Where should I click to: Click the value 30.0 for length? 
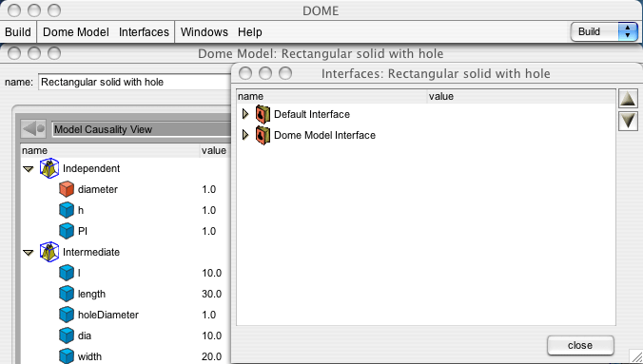211,294
